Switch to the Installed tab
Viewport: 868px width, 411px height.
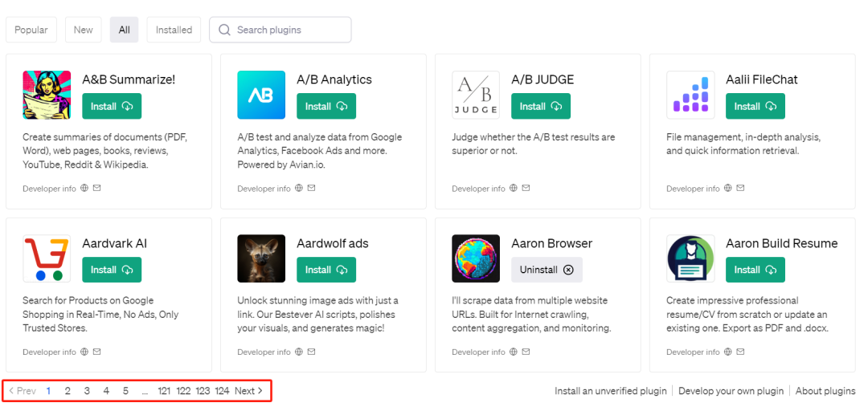coord(174,30)
